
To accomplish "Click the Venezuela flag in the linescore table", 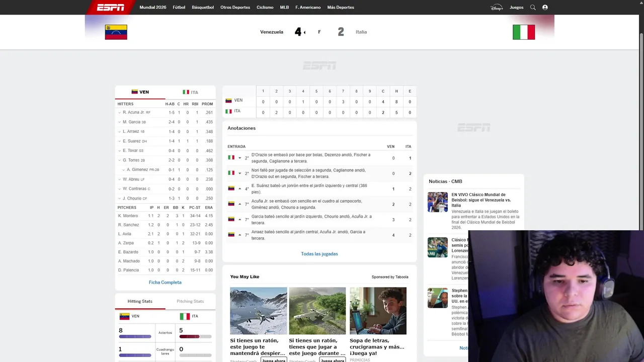I will point(228,101).
